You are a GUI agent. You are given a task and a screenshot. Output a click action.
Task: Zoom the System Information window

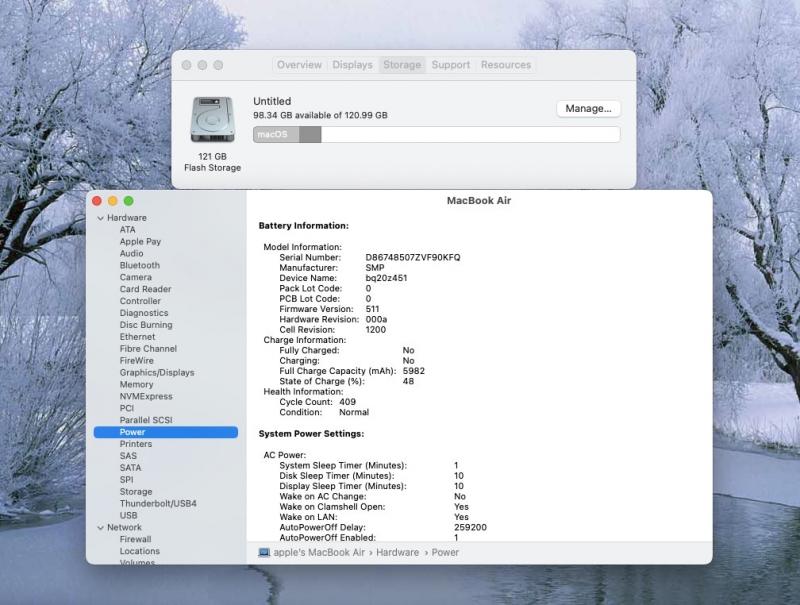coord(129,201)
